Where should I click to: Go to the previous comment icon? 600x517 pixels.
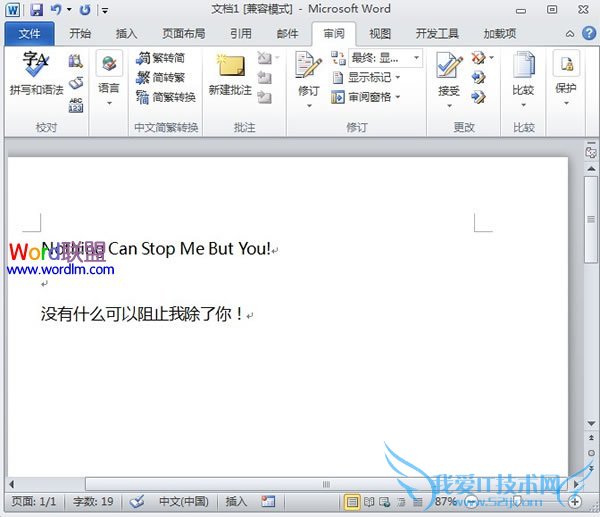[x=264, y=78]
